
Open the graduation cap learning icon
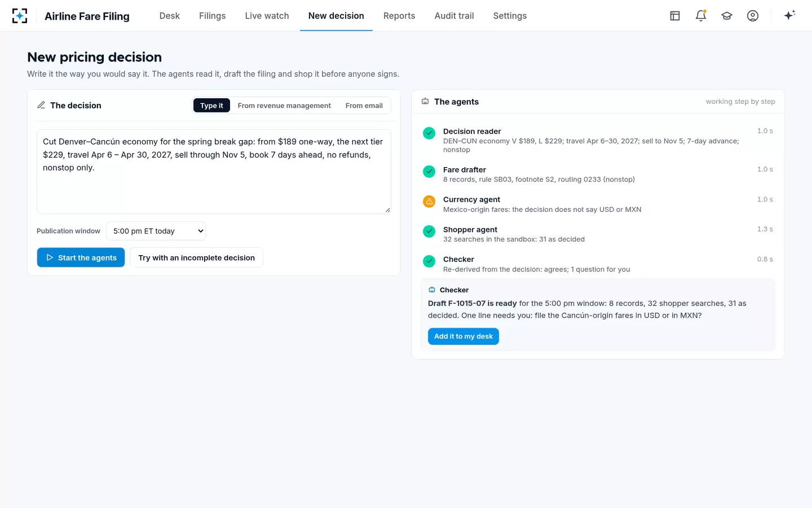727,16
